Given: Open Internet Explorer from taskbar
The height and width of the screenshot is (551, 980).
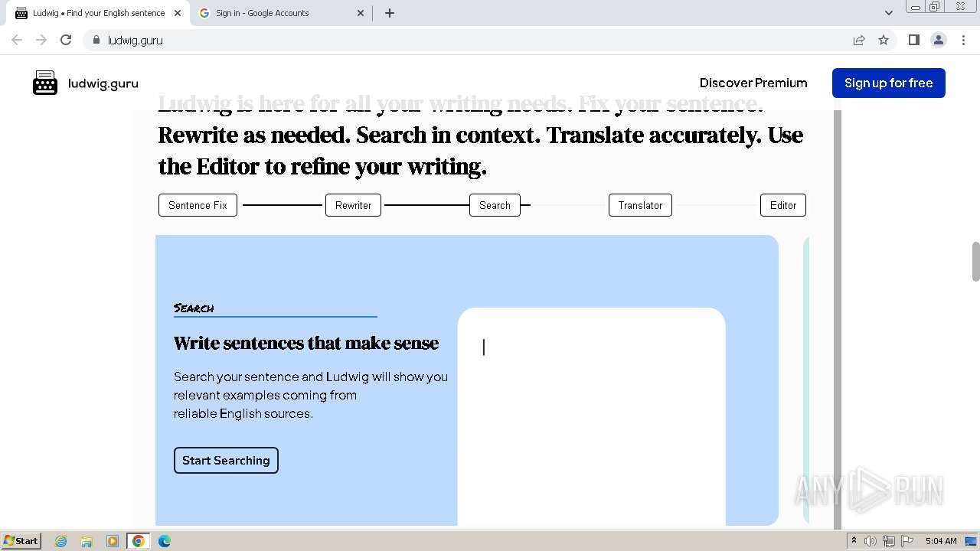Looking at the screenshot, I should click(60, 541).
